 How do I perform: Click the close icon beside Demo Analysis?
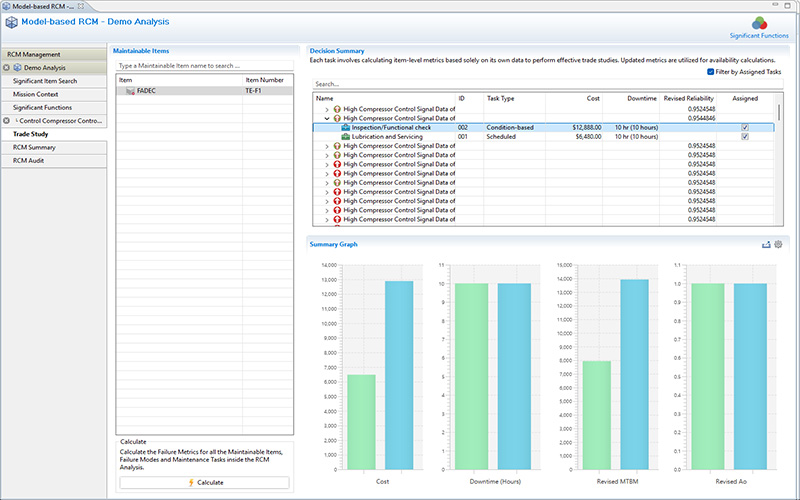[6, 67]
